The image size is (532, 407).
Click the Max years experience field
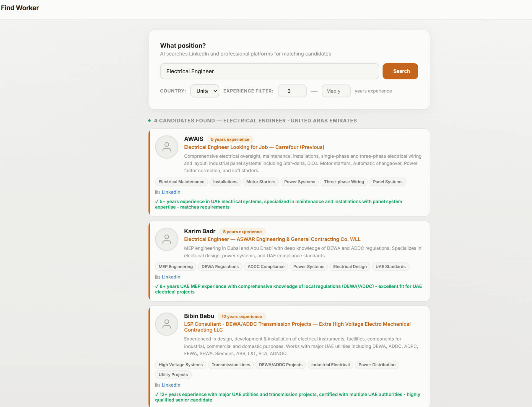pyautogui.click(x=336, y=91)
